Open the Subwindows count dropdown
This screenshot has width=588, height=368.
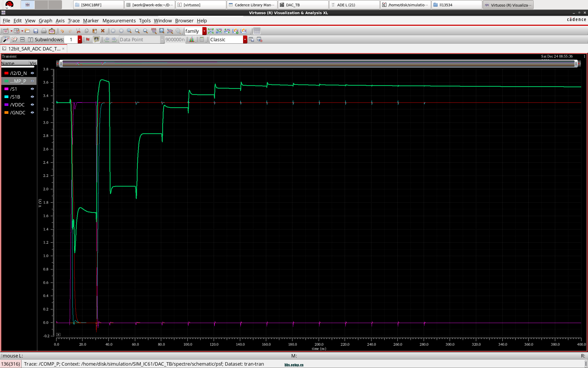point(80,39)
